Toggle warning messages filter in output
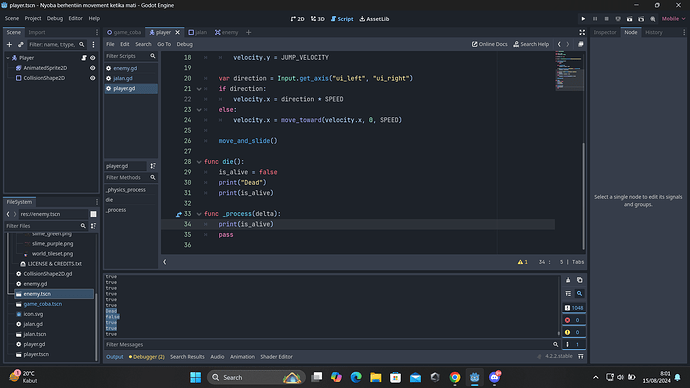This screenshot has height=388, width=690. pos(574,332)
